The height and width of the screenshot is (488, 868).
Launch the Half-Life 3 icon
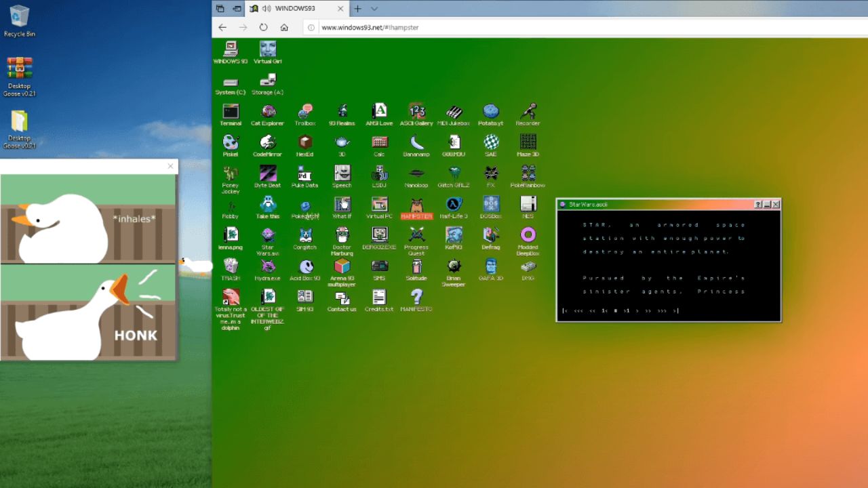pos(454,207)
